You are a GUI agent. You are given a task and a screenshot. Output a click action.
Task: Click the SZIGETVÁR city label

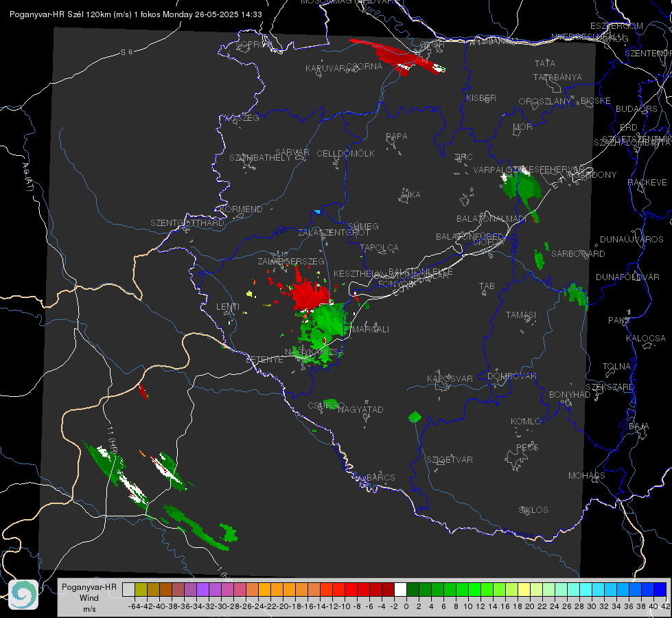(449, 460)
